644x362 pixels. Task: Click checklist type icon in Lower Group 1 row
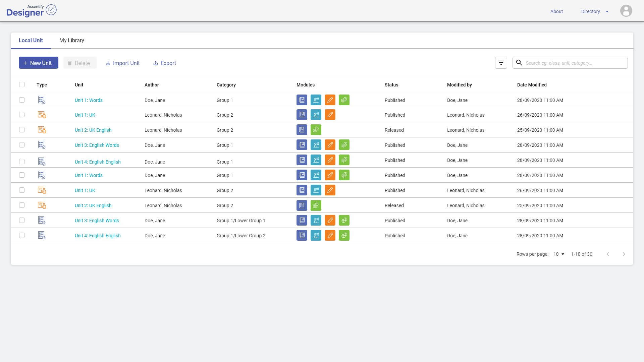[x=42, y=220]
